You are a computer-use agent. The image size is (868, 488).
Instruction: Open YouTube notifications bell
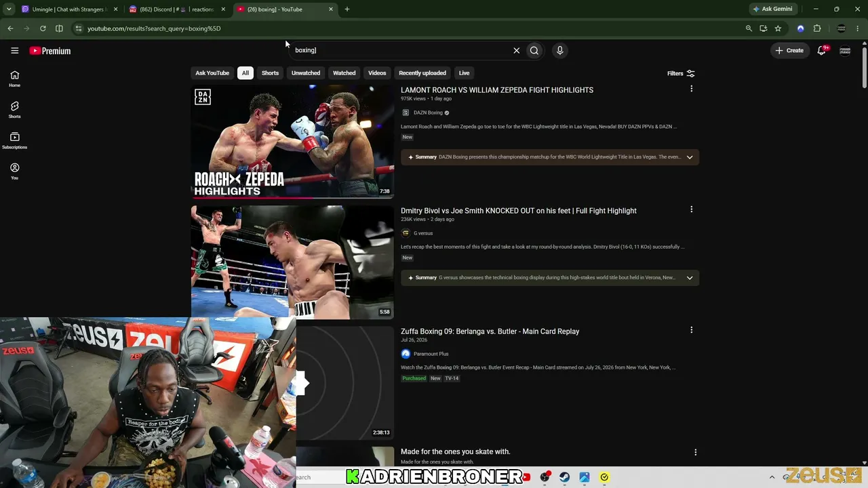[822, 51]
